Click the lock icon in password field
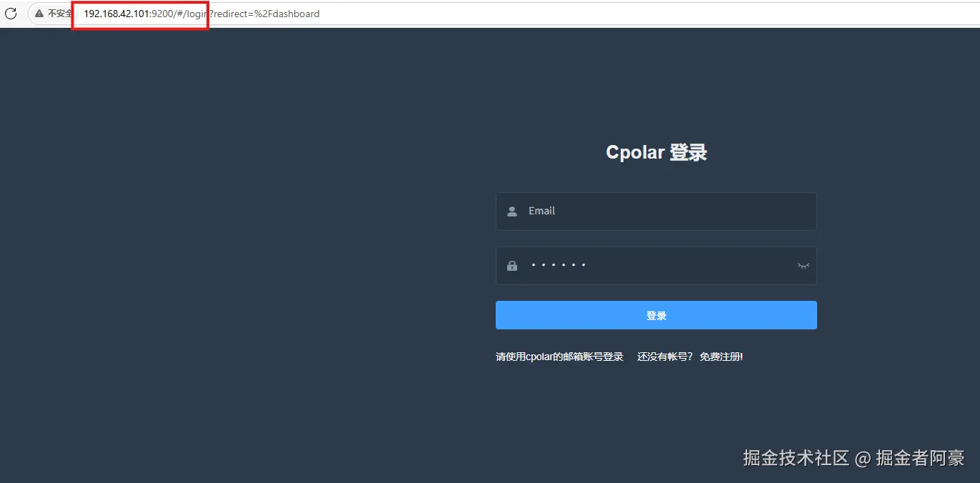980x483 pixels. (x=512, y=266)
